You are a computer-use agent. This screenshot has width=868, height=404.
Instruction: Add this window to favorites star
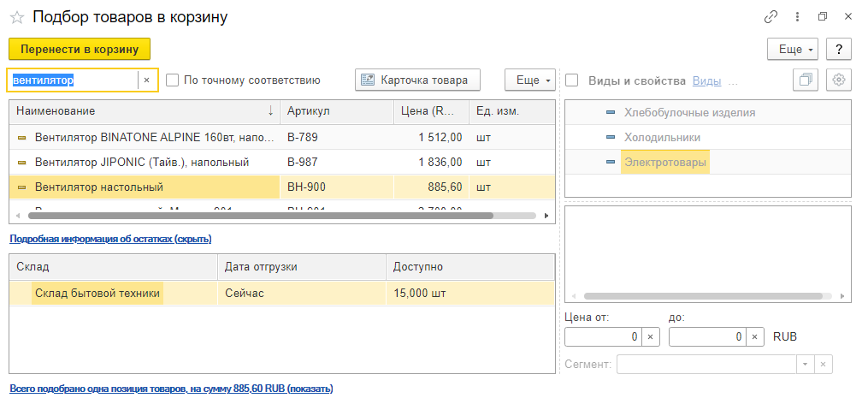tap(16, 17)
